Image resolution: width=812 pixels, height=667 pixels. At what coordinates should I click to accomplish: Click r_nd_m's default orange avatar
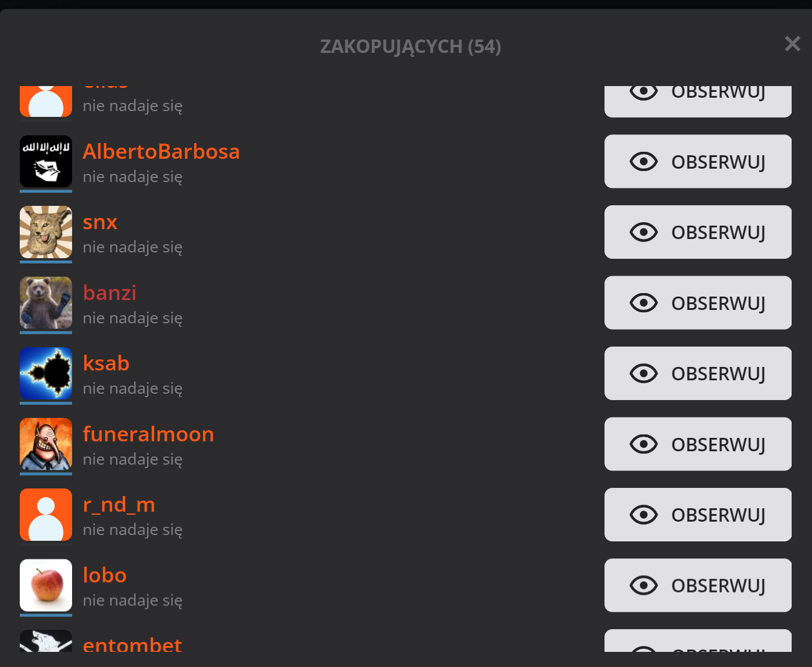tap(46, 515)
